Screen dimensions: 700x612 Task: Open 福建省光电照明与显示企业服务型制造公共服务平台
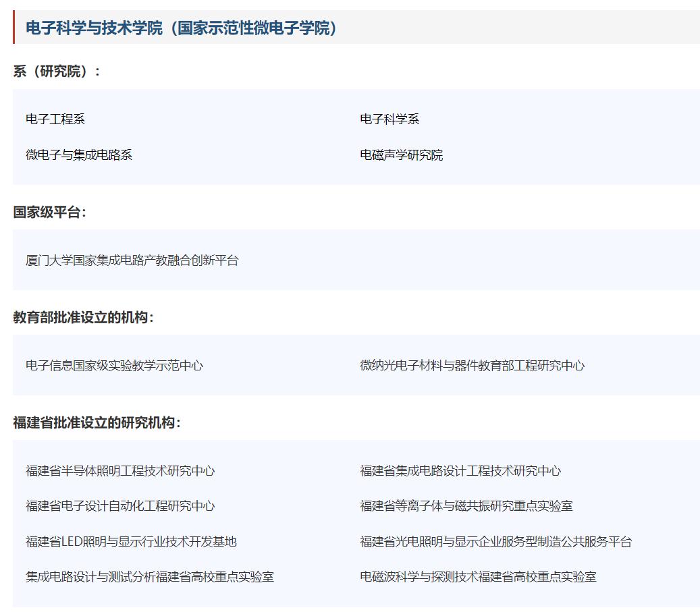coord(496,541)
